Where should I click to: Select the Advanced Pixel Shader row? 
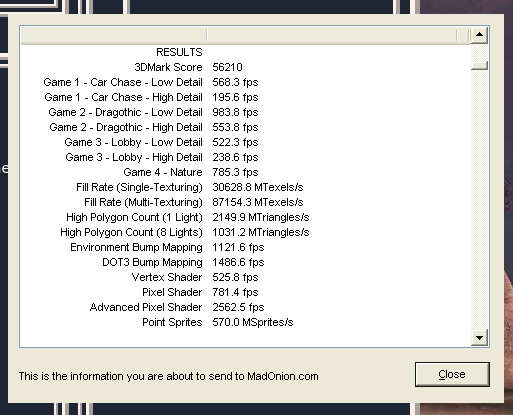click(246, 307)
